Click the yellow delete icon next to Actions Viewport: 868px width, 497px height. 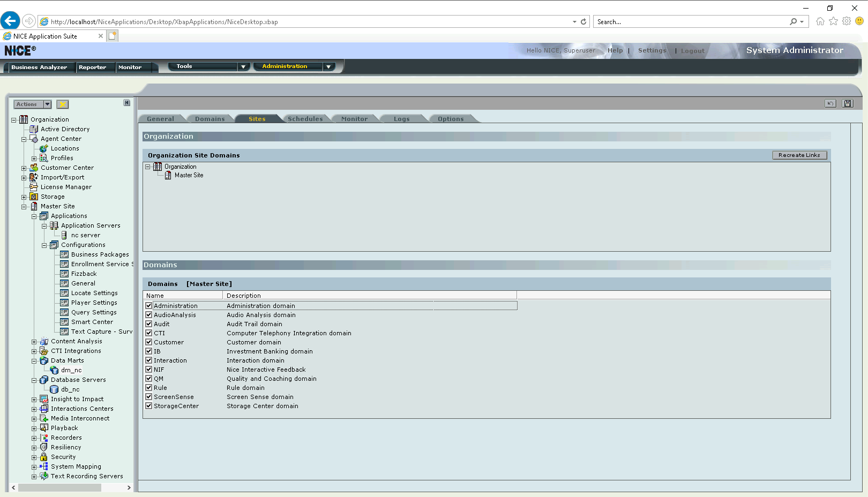(63, 104)
